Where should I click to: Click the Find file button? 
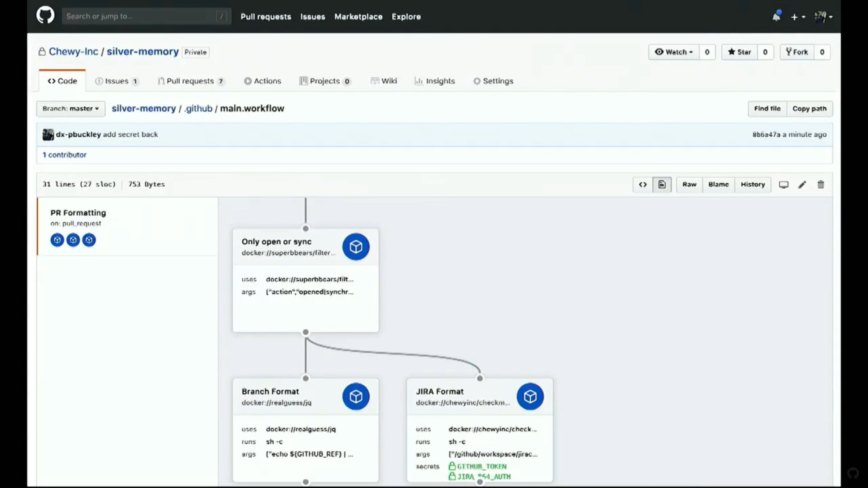(767, 109)
